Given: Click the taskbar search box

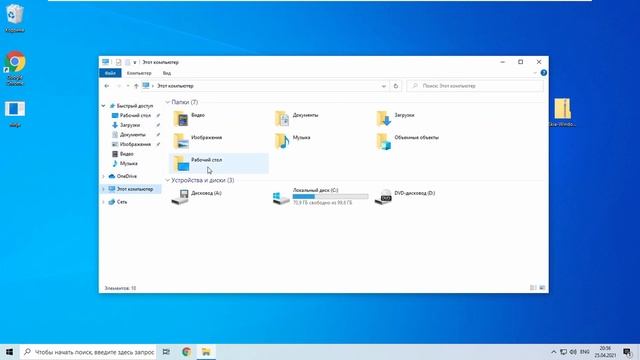Looking at the screenshot, I should [x=88, y=352].
